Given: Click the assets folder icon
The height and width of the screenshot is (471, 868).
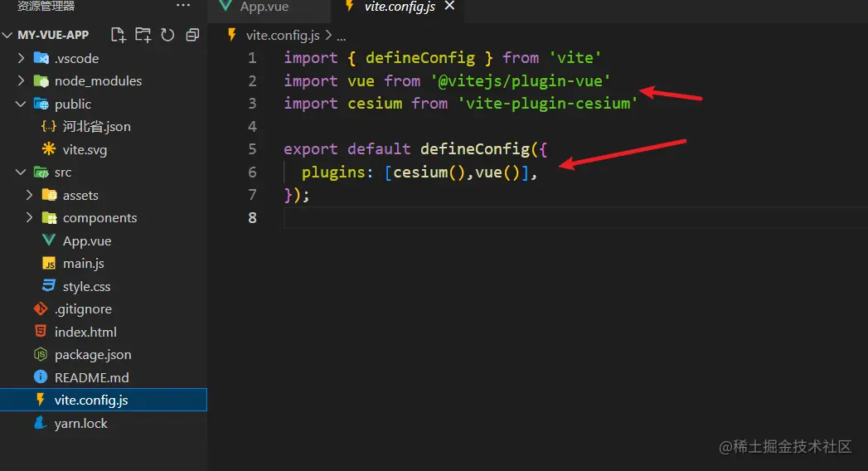Looking at the screenshot, I should click(x=49, y=195).
